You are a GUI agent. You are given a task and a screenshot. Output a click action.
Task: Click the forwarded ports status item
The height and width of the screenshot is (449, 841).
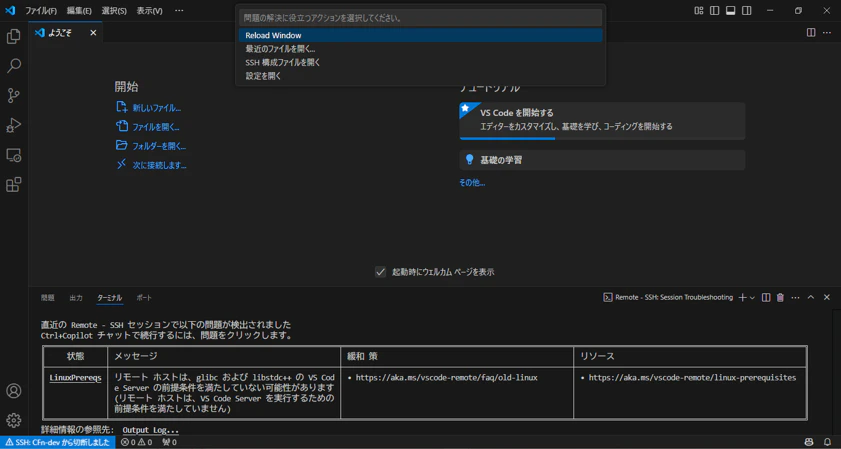[x=169, y=443]
